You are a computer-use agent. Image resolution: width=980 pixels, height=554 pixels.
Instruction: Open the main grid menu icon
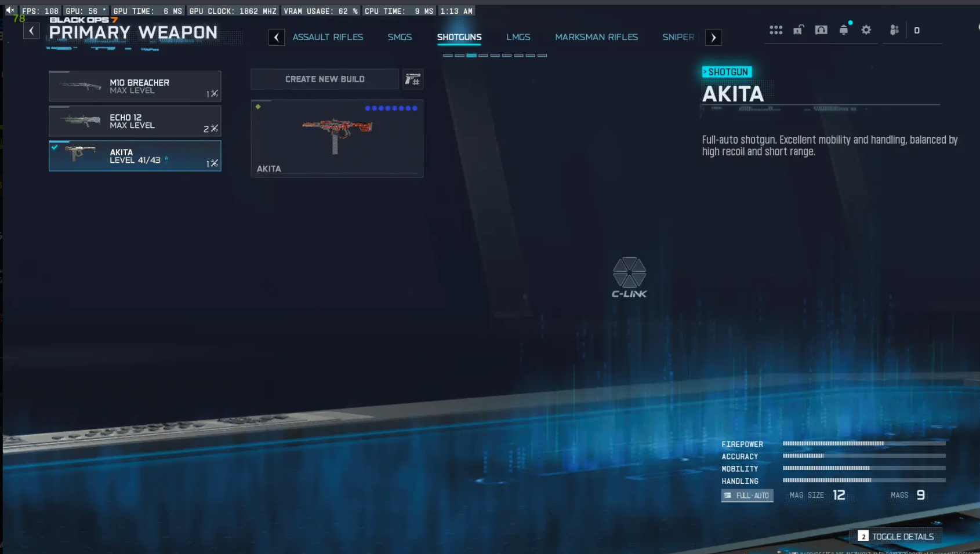pos(776,30)
